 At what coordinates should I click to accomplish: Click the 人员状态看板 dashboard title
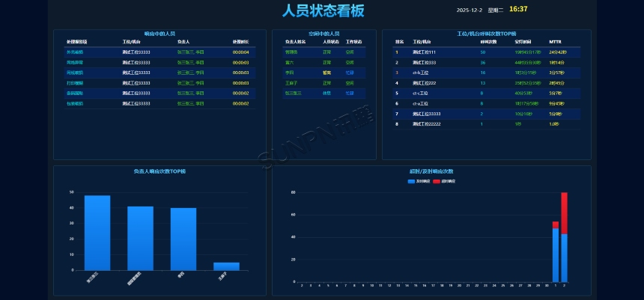(323, 10)
